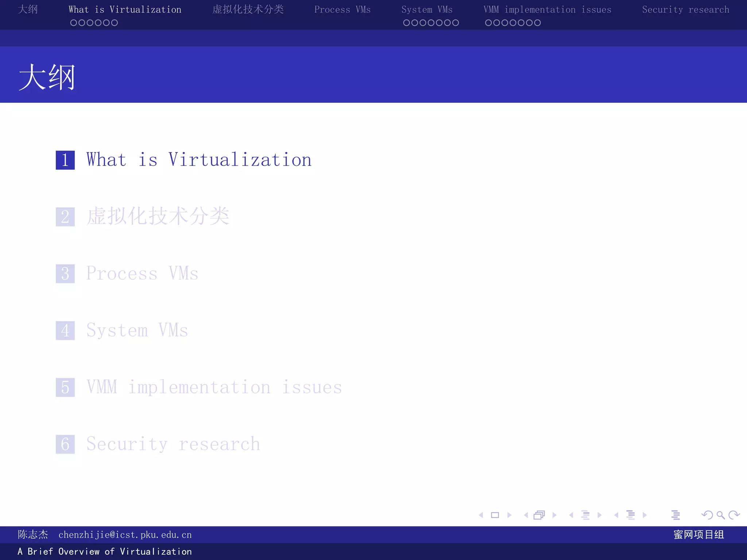Open What is Virtualization header section
This screenshot has width=747, height=560.
click(125, 9)
